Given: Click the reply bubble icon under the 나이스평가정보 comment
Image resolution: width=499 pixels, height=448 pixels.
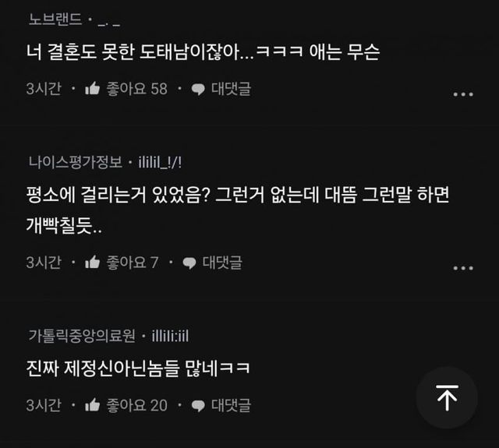Looking at the screenshot, I should tap(189, 263).
